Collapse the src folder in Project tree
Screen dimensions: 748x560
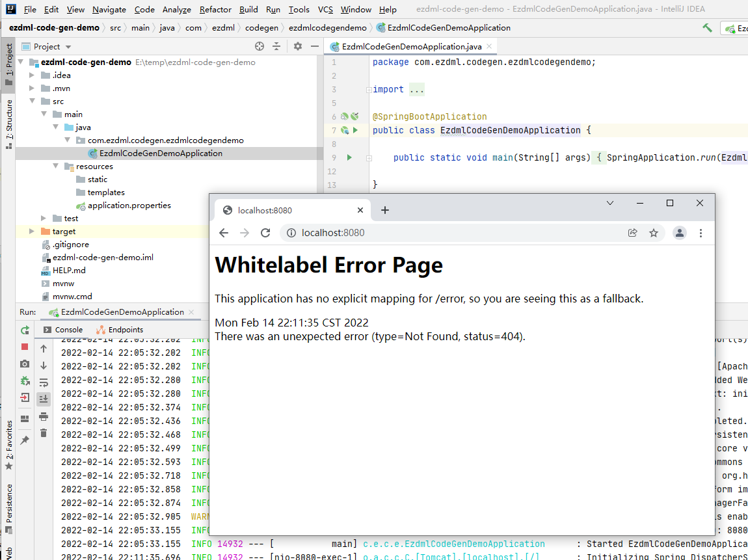pos(31,101)
